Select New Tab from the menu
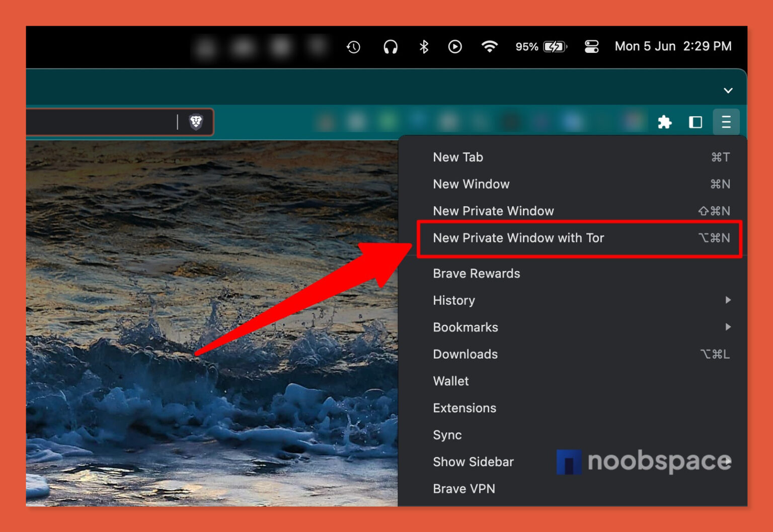Viewport: 773px width, 532px height. 457,157
